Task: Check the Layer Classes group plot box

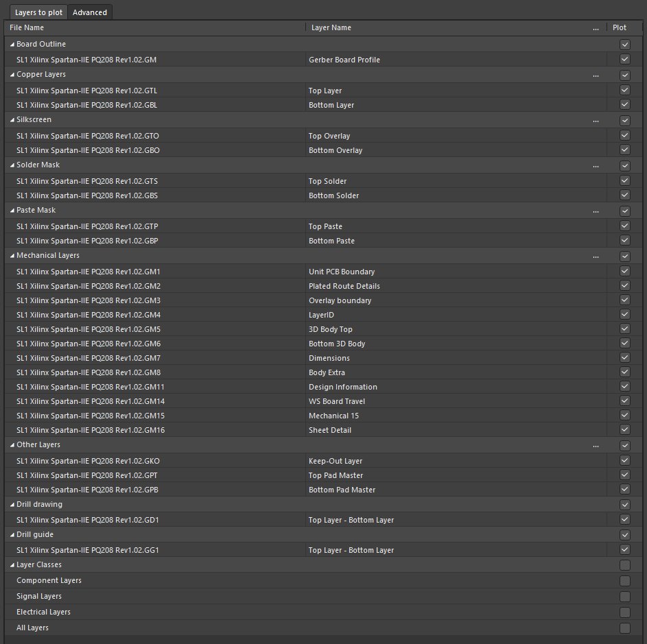Action: (x=625, y=565)
